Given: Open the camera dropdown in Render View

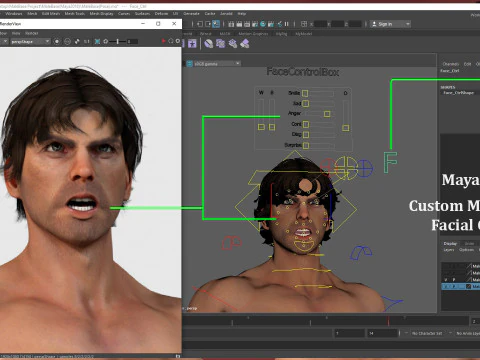Looking at the screenshot, I should tap(30, 41).
